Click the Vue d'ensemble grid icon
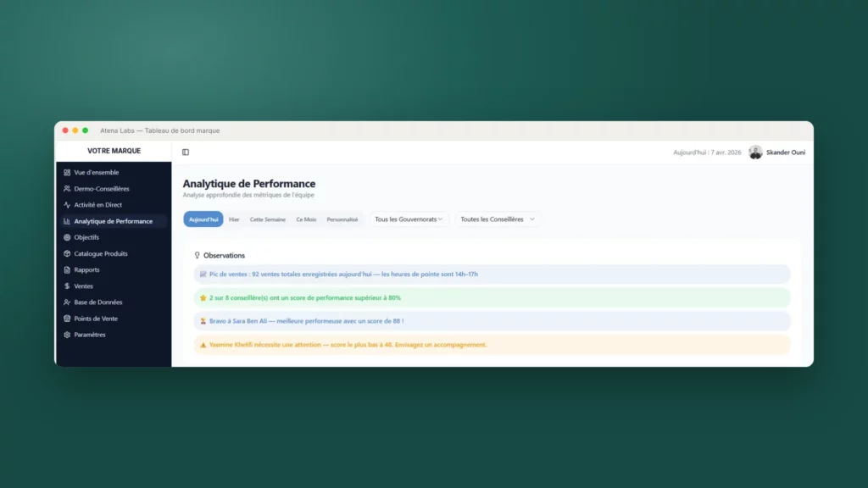Image resolution: width=868 pixels, height=488 pixels. tap(67, 173)
